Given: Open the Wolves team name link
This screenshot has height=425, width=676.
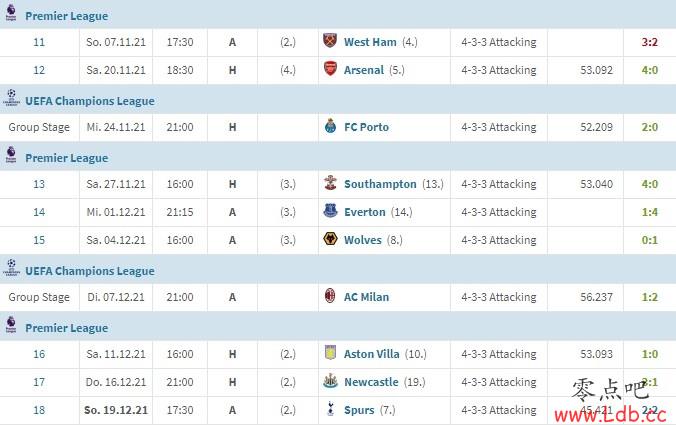Looking at the screenshot, I should click(x=363, y=240).
